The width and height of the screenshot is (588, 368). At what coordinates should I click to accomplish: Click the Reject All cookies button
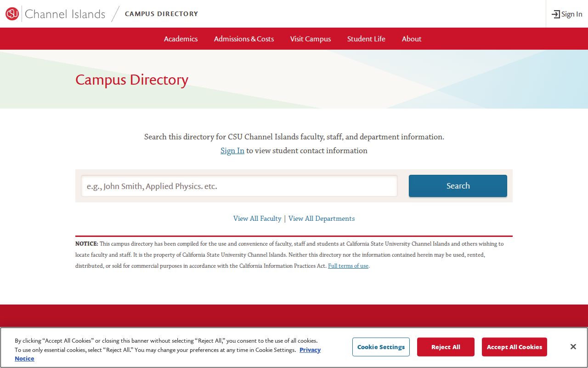pos(446,347)
